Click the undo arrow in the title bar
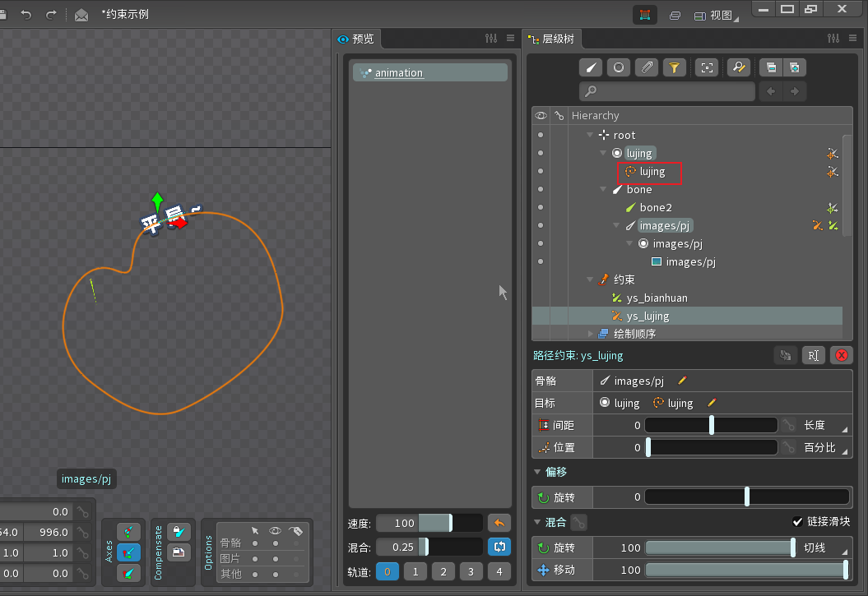 point(26,14)
